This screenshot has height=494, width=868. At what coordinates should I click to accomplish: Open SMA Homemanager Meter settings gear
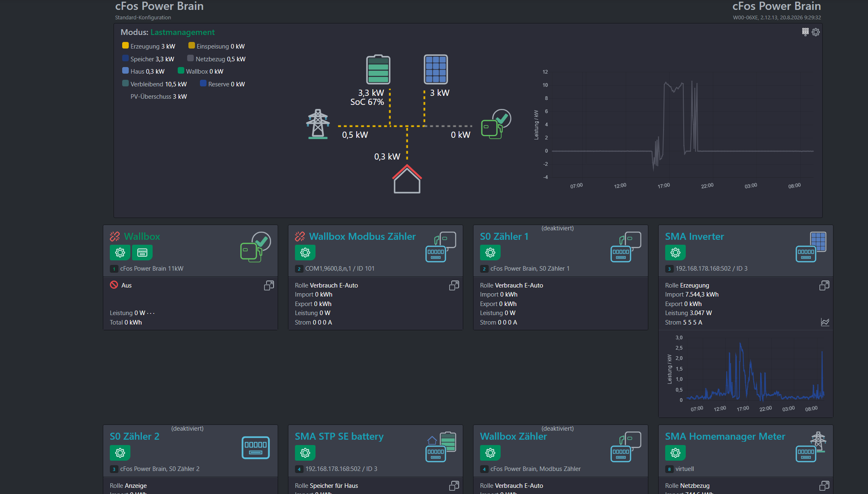coord(675,453)
